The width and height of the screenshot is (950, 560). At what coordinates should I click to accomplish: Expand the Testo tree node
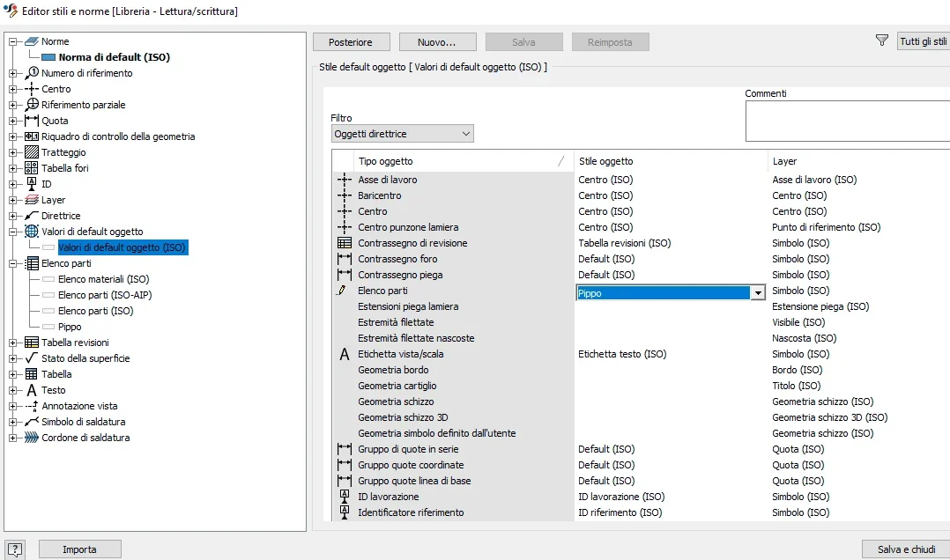coord(12,390)
